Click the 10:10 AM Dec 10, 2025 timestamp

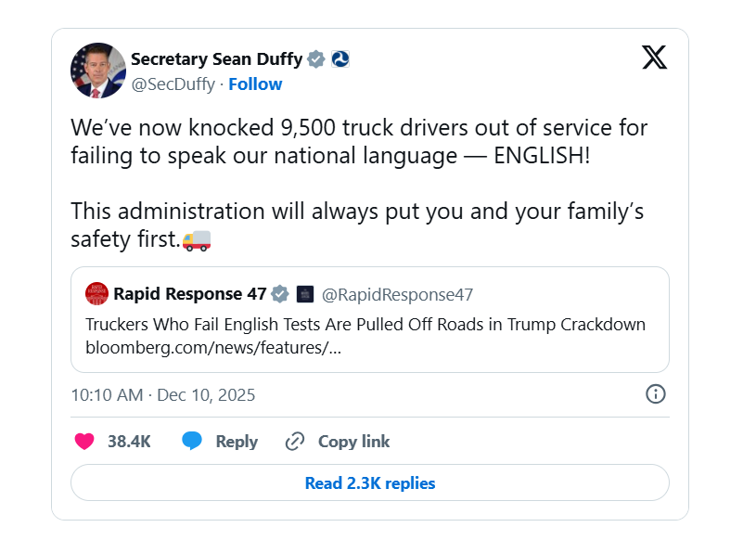tap(162, 395)
